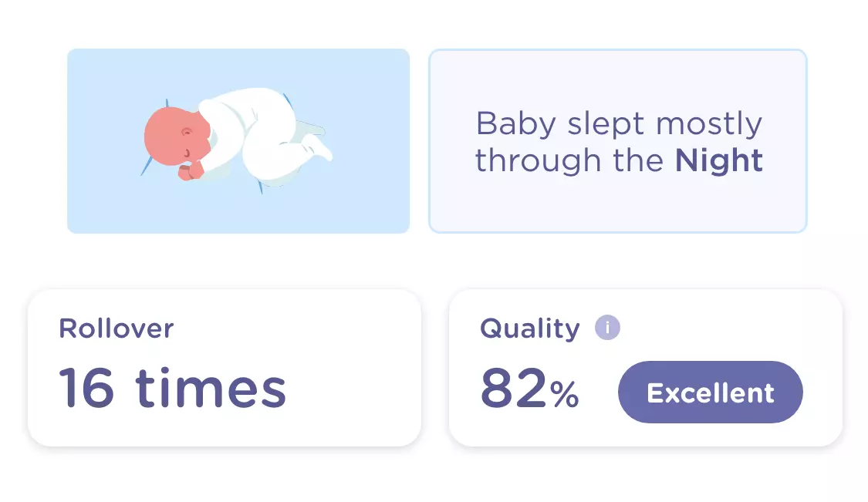Click the baby's white feet
This screenshot has height=502, width=868.
(319, 147)
